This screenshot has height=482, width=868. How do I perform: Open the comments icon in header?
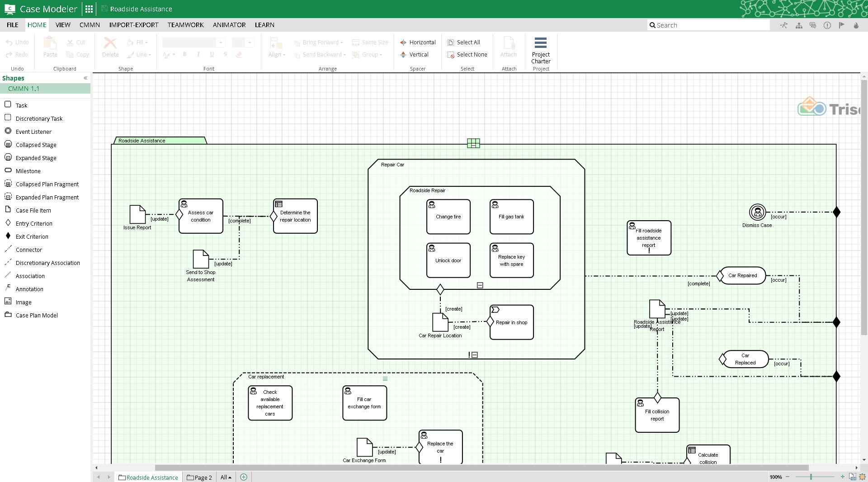click(813, 25)
